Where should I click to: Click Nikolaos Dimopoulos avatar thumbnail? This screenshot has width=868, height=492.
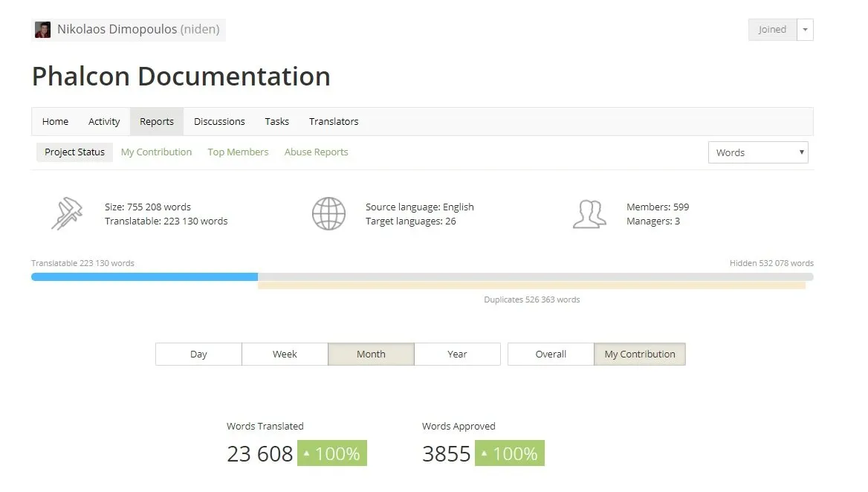point(42,29)
